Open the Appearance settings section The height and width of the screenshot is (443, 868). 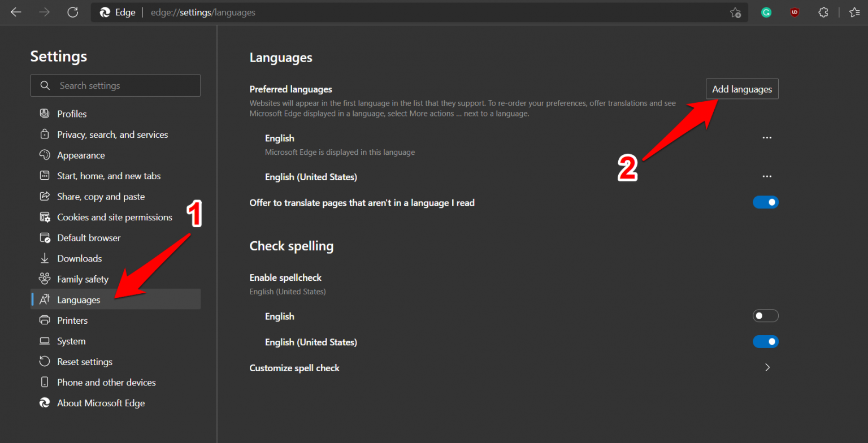tap(81, 155)
